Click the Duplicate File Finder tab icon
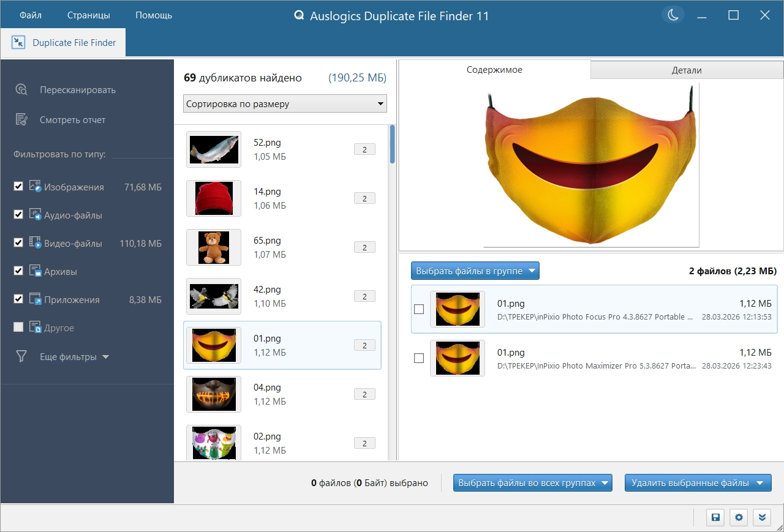The image size is (784, 532). tap(18, 43)
